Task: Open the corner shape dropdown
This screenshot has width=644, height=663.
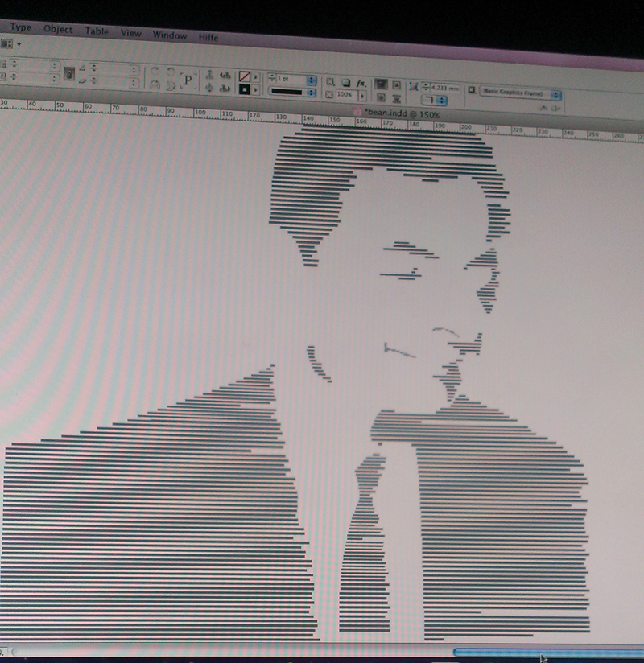Action: [x=435, y=101]
